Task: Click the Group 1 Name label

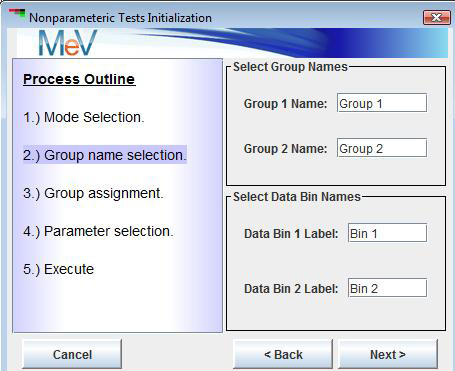Action: pos(285,104)
